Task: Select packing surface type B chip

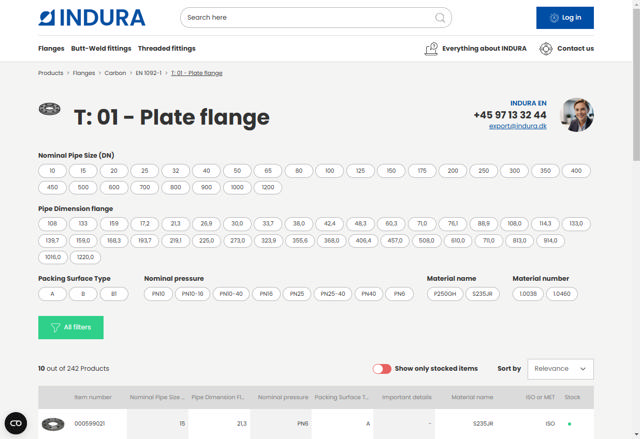Action: (83, 294)
